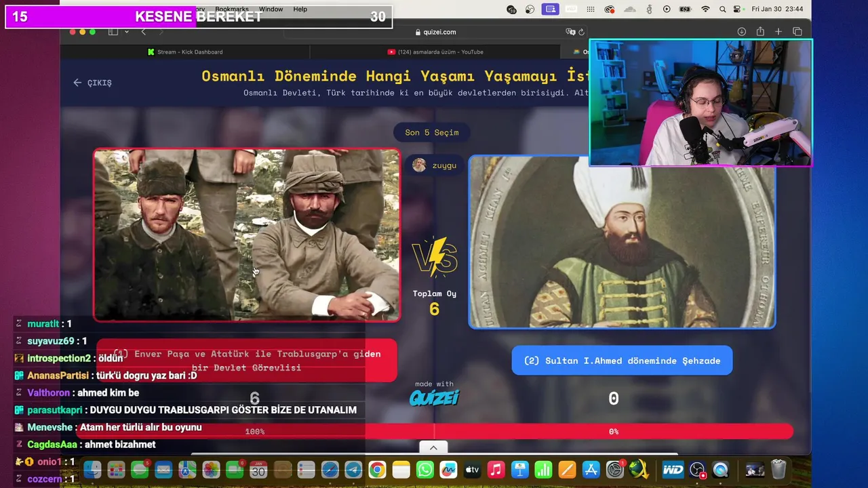
Task: Open Safari from the Dock
Action: [330, 470]
